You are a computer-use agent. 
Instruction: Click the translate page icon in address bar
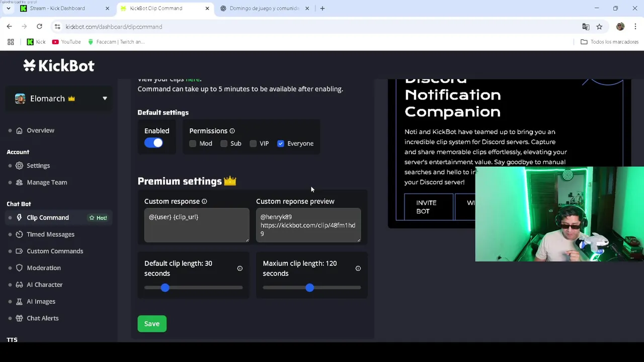click(x=586, y=27)
